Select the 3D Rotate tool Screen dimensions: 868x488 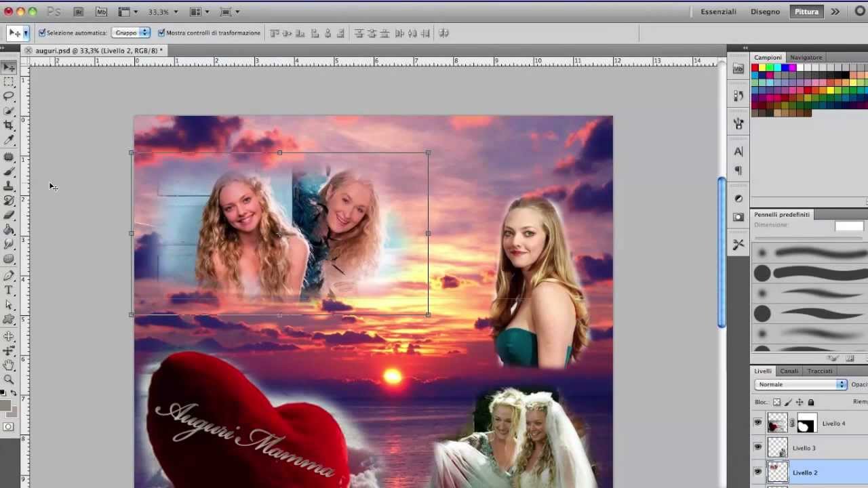pos(9,336)
